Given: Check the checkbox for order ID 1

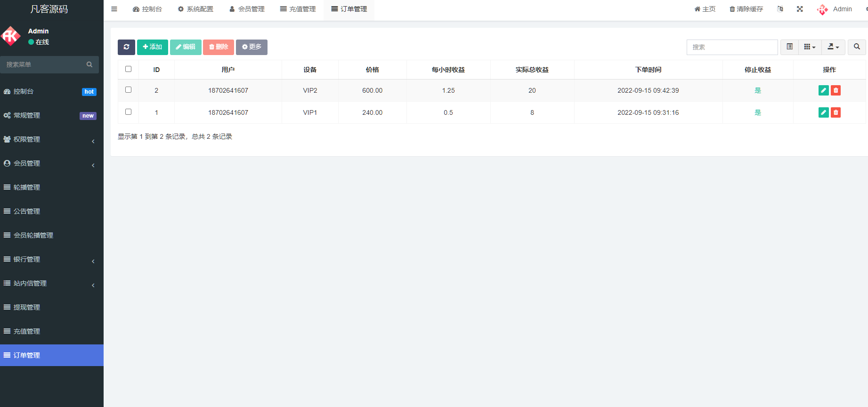Looking at the screenshot, I should pos(128,112).
